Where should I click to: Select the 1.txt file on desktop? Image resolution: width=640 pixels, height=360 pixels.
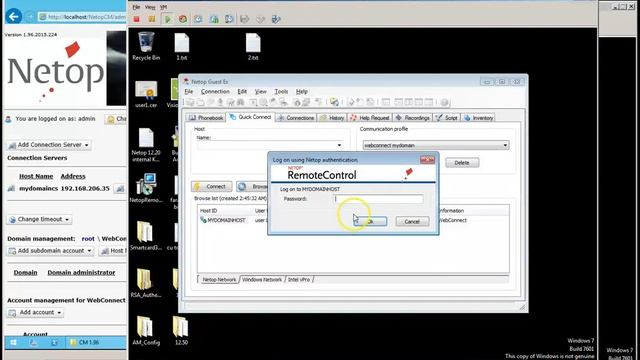coord(182,46)
